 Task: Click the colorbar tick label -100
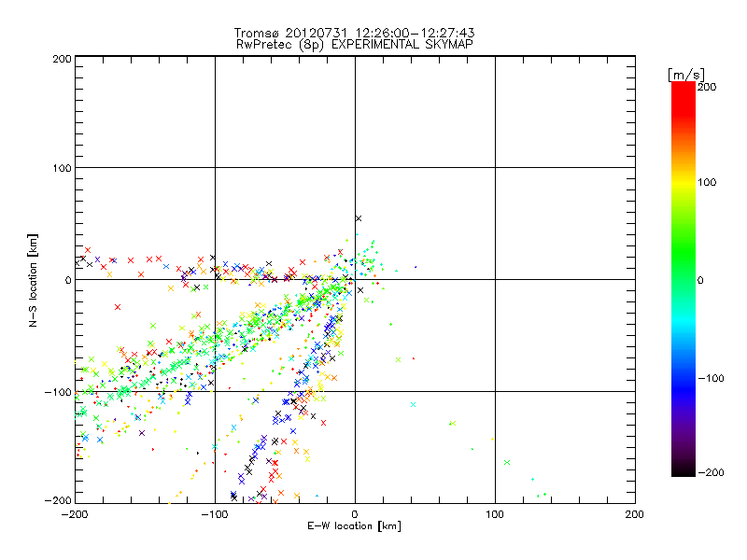click(711, 378)
